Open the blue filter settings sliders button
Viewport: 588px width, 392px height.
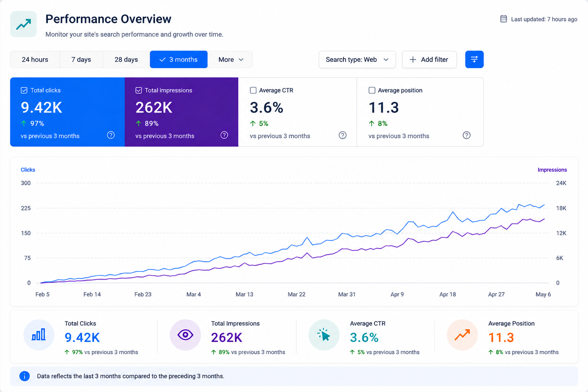click(x=474, y=59)
